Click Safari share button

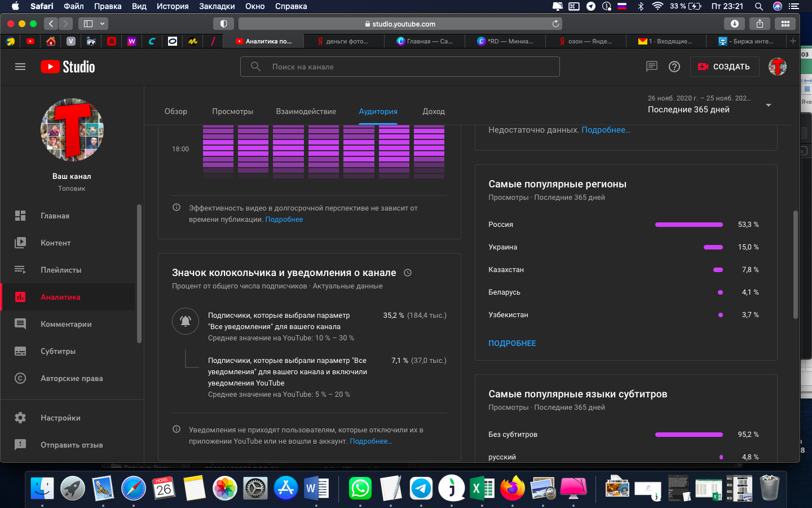coord(760,24)
